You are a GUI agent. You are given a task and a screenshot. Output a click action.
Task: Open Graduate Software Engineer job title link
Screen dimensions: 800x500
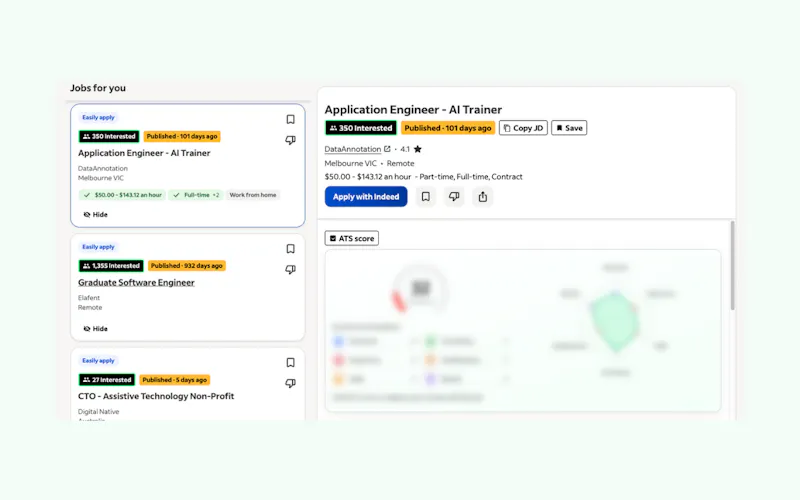tap(136, 282)
